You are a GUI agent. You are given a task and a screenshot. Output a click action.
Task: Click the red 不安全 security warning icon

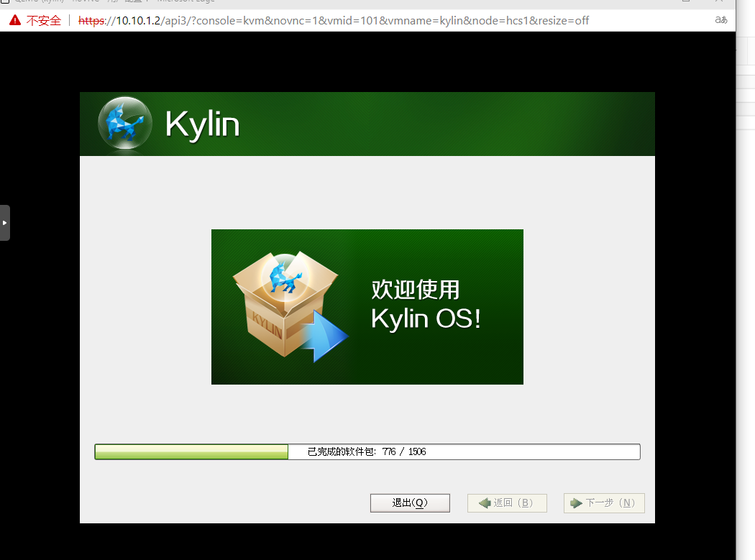point(15,20)
